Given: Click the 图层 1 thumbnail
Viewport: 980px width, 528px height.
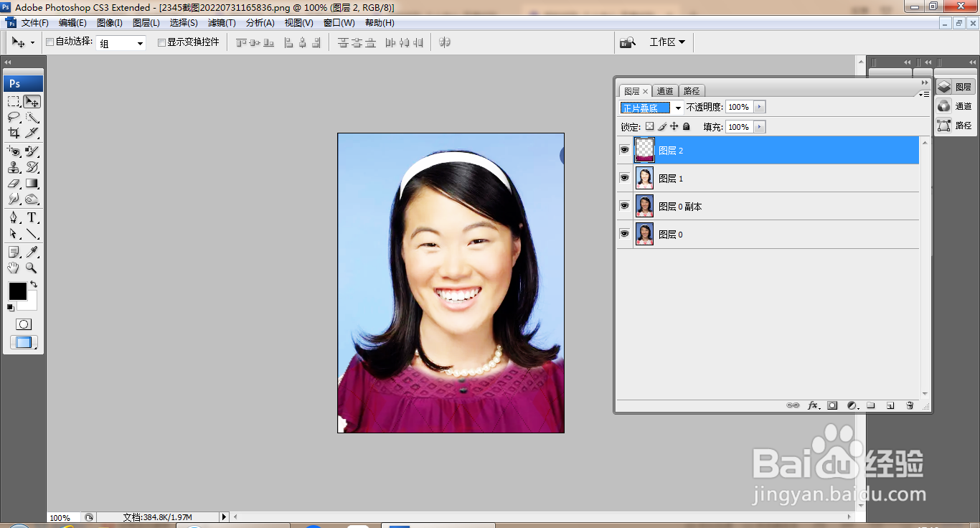Looking at the screenshot, I should 644,178.
